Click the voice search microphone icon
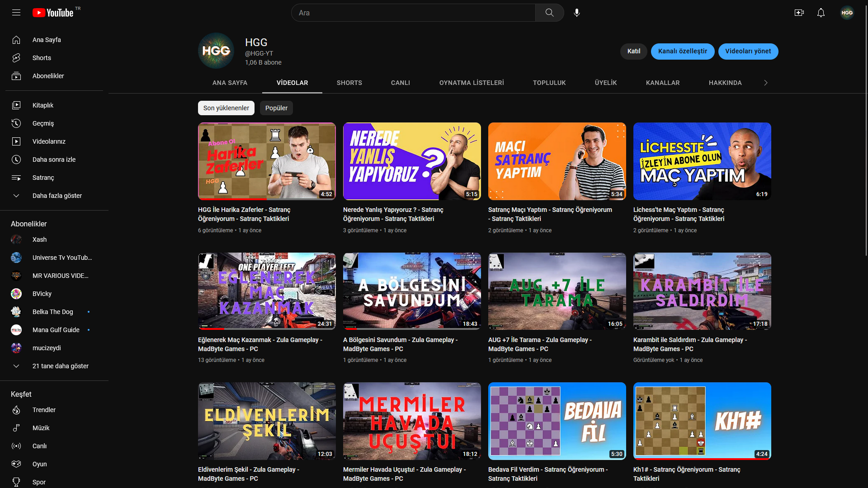The height and width of the screenshot is (488, 868). 576,13
